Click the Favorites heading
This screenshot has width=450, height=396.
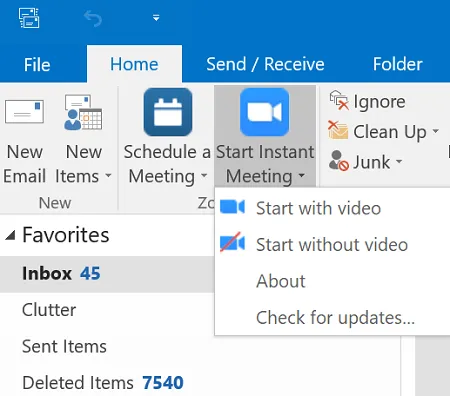click(66, 235)
